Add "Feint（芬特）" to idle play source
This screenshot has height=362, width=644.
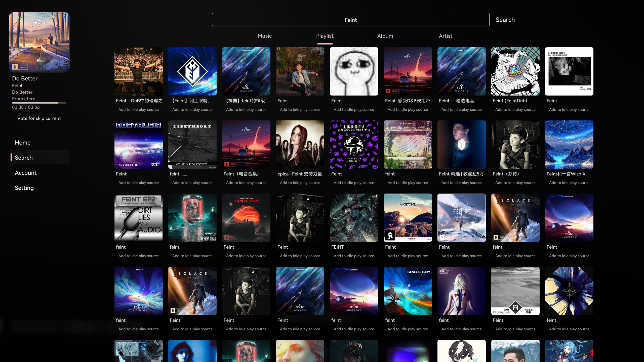coord(515,183)
